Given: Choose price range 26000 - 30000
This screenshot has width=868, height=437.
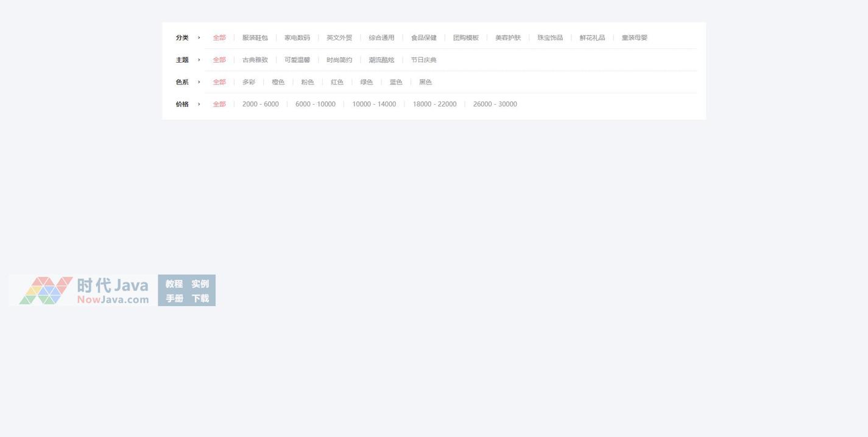Looking at the screenshot, I should [x=495, y=104].
